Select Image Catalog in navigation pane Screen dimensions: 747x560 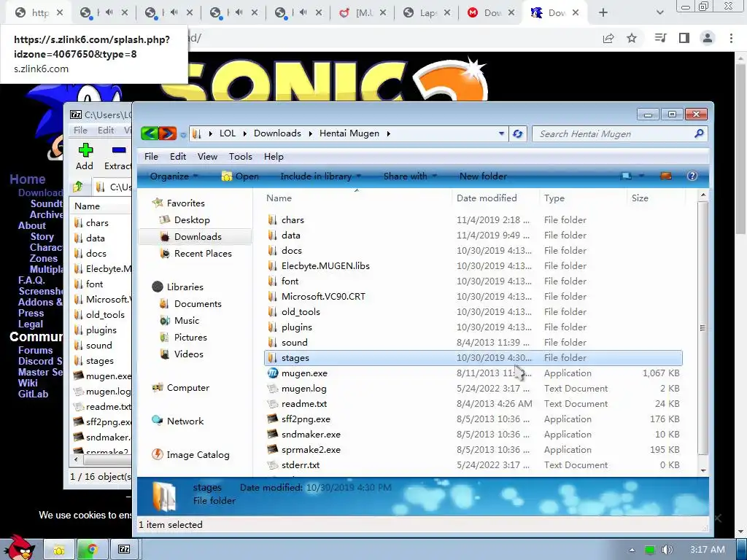pyautogui.click(x=197, y=455)
